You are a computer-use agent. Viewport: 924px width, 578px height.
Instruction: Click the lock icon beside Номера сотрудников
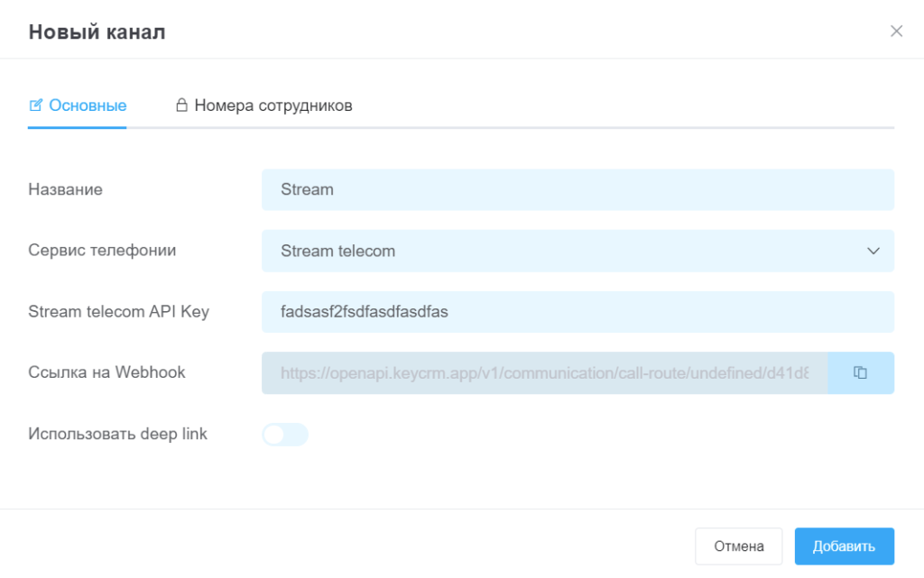tap(181, 106)
